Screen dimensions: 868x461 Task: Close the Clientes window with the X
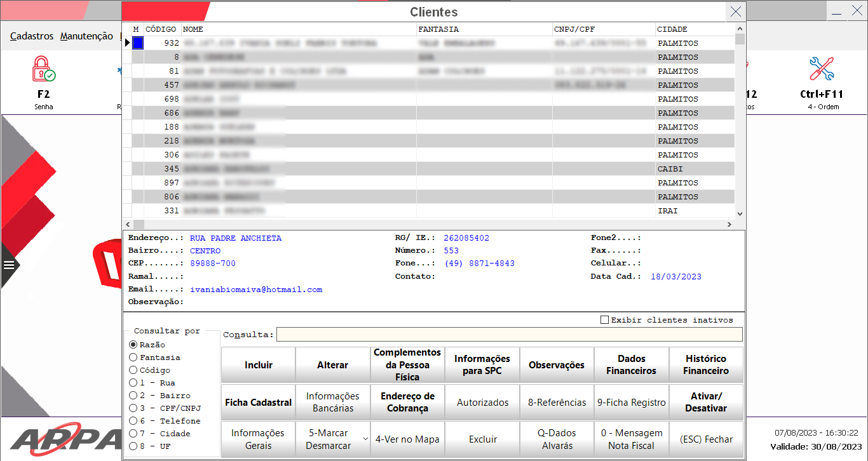tap(736, 11)
